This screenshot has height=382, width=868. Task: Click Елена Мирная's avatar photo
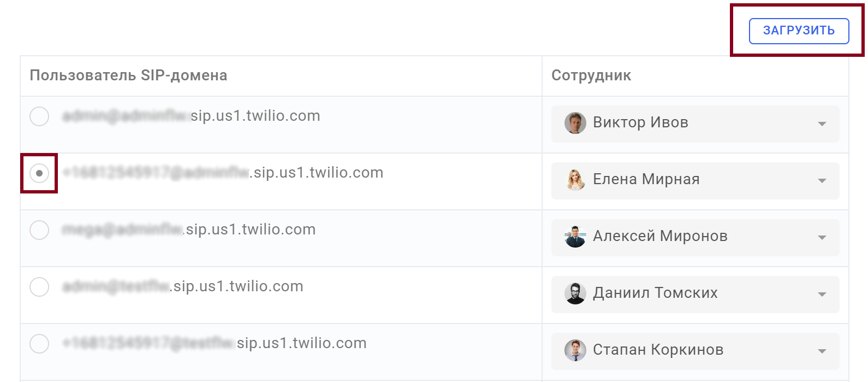[575, 180]
